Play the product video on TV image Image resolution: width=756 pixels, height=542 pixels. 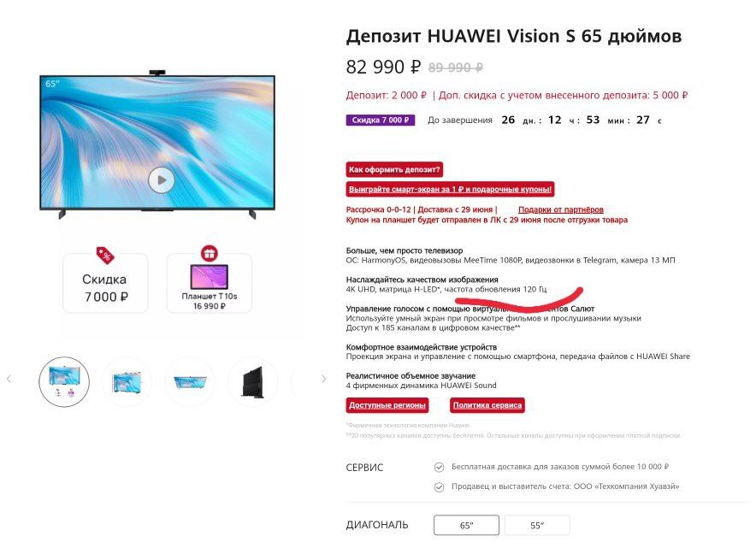click(161, 180)
